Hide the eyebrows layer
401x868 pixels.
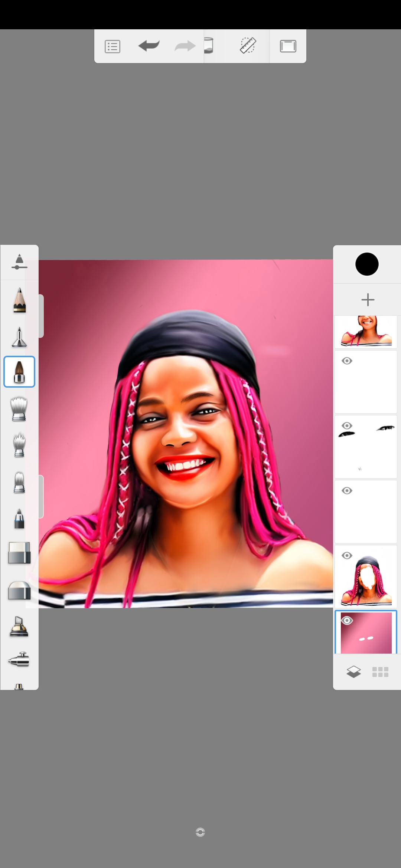[347, 425]
